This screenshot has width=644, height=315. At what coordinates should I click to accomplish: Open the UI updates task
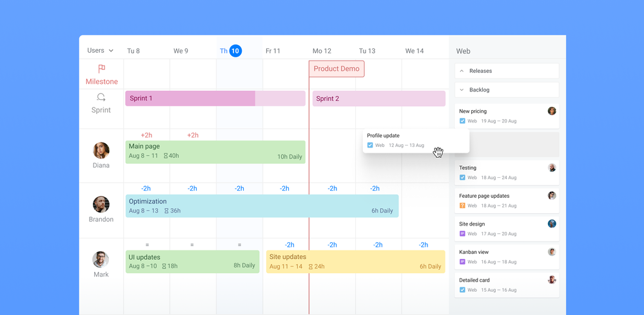point(192,262)
